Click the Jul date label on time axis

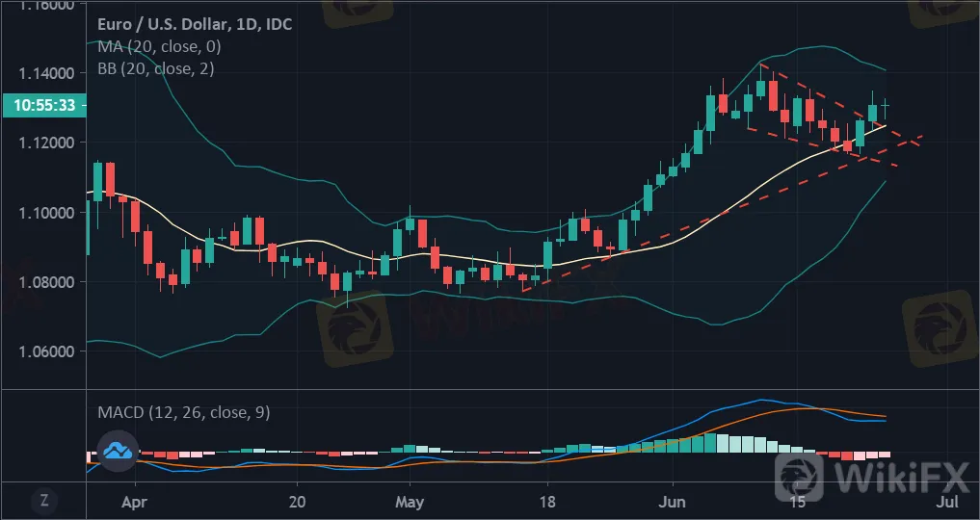(948, 502)
